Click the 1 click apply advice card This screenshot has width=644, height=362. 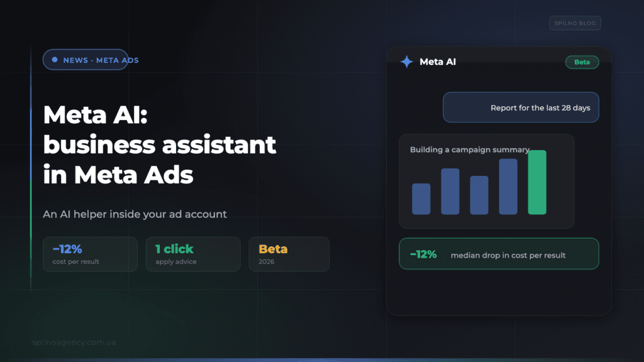click(193, 254)
